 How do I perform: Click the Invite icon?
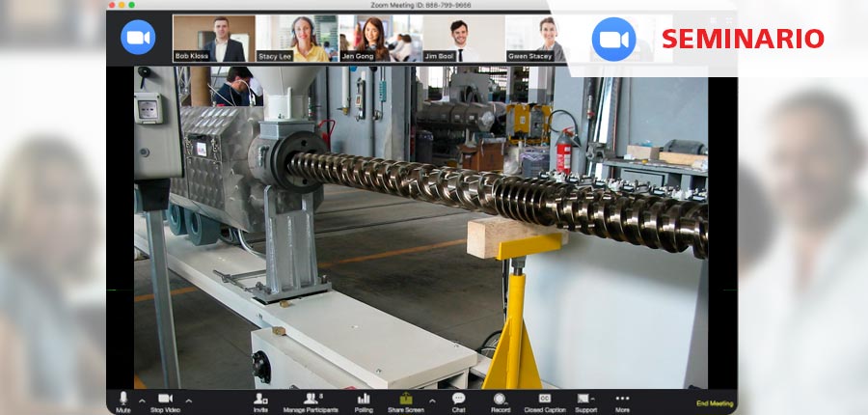click(260, 400)
